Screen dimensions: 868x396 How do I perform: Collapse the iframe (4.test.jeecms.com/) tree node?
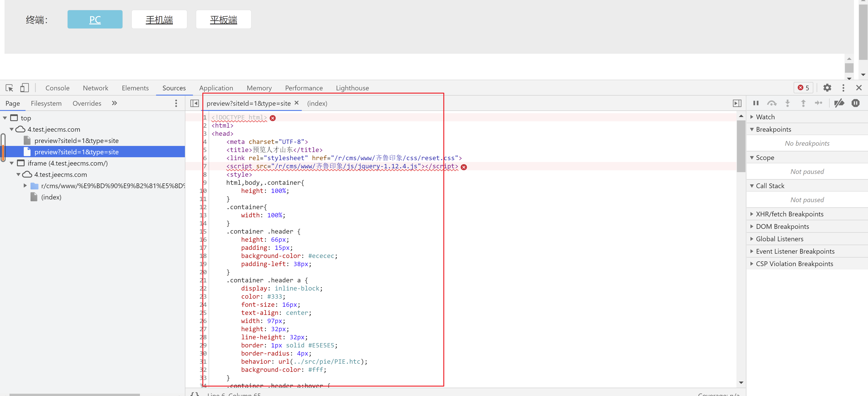point(12,163)
